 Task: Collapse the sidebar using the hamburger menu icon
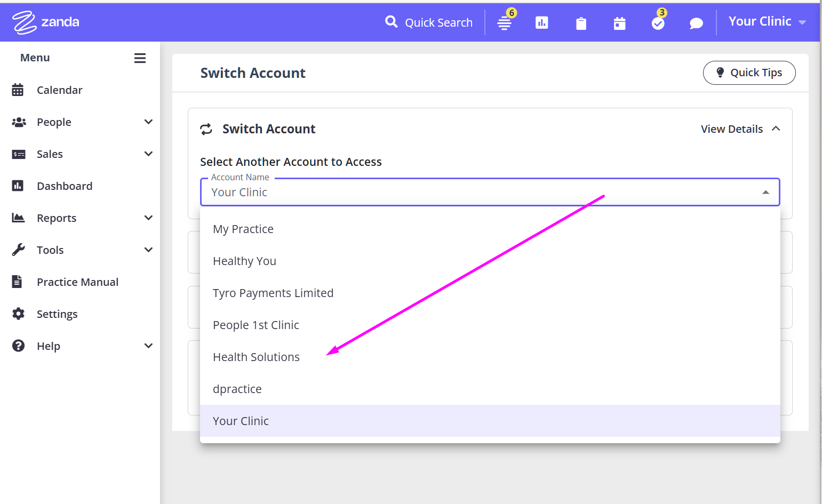140,58
